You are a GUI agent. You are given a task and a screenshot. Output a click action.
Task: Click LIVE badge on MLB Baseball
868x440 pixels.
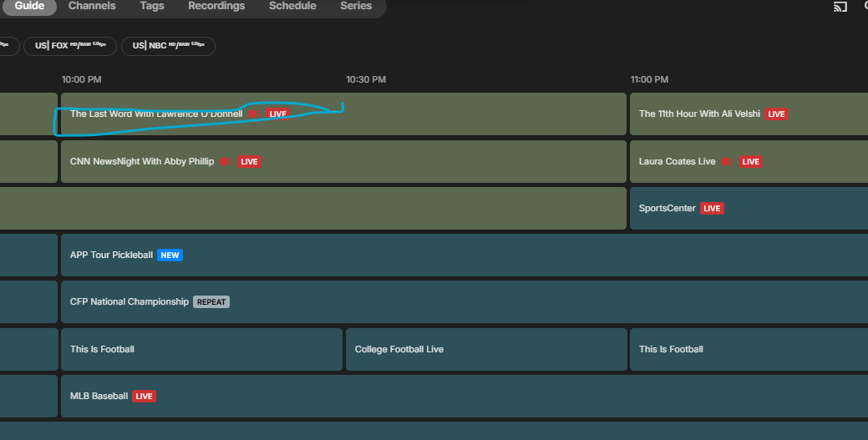tap(144, 397)
